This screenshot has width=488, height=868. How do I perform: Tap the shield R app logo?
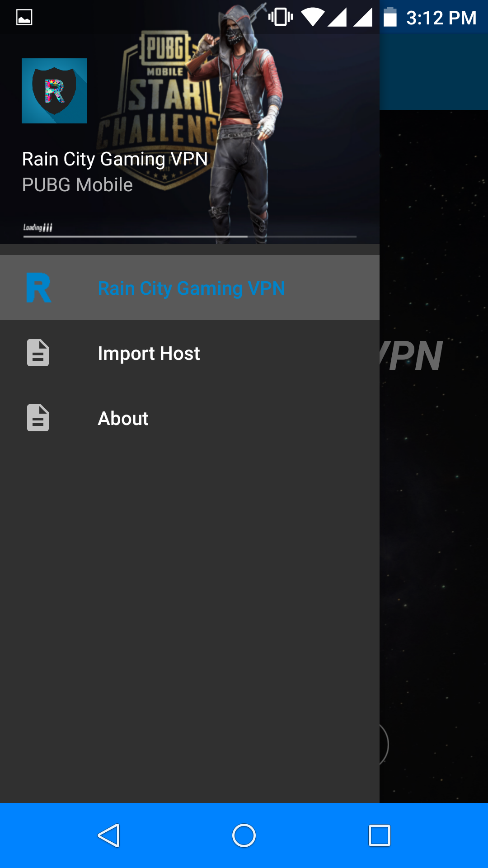point(54,91)
